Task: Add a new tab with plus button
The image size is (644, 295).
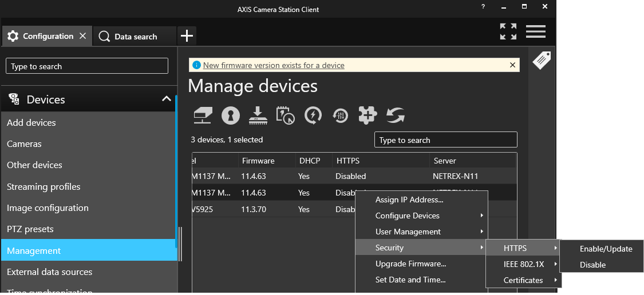Action: click(187, 36)
